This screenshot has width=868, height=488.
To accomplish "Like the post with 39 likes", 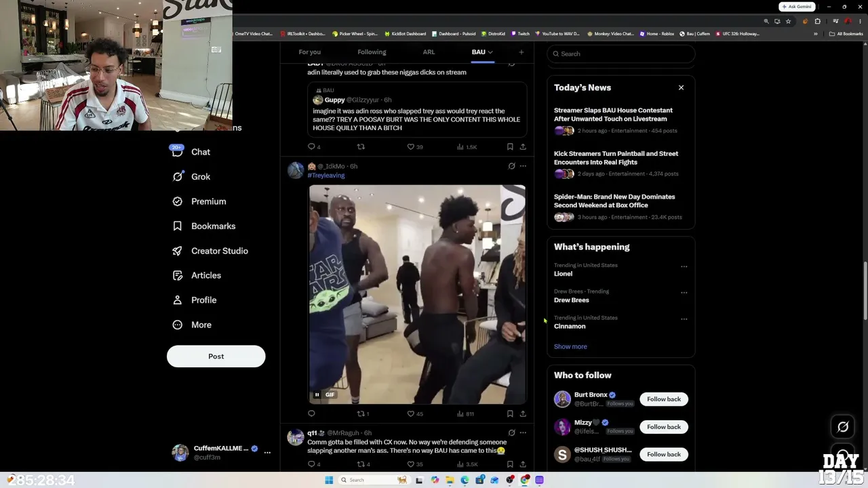I will (x=410, y=146).
